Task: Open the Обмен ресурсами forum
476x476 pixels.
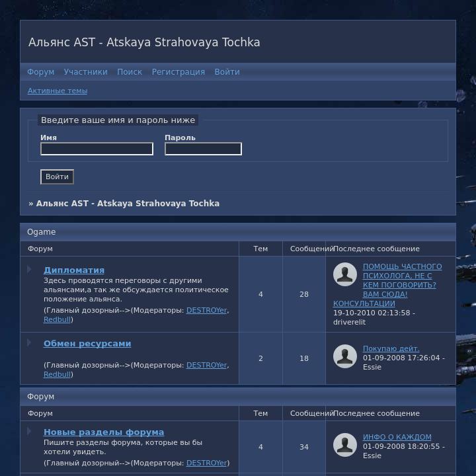Action: tap(87, 343)
